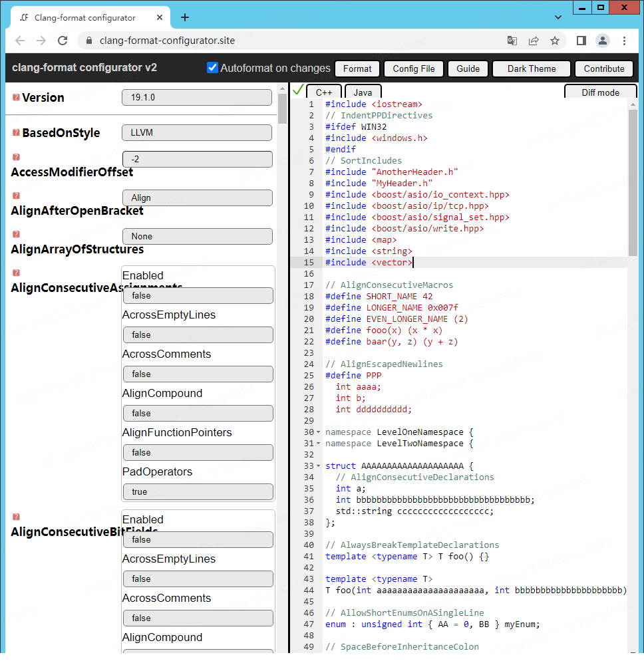
Task: Collapse fold arrow at line 30
Action: pos(319,432)
